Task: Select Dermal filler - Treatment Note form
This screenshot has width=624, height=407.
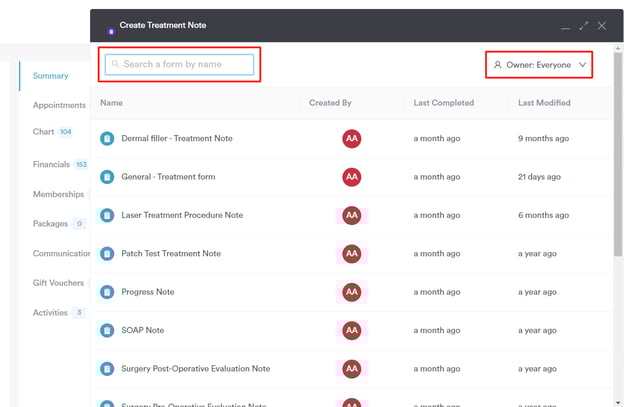Action: 177,138
